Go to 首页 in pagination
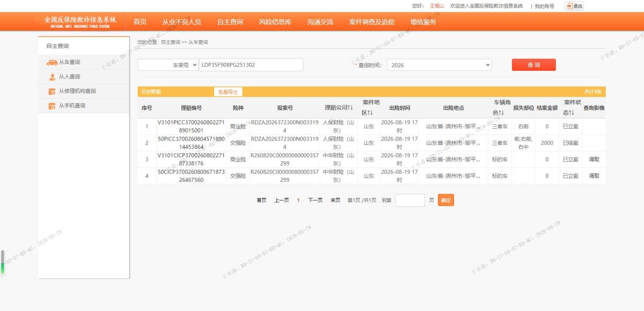 click(261, 200)
